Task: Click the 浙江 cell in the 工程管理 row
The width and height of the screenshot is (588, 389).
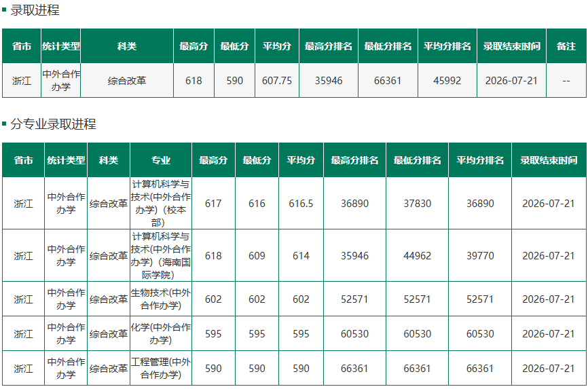Action: click(x=23, y=368)
